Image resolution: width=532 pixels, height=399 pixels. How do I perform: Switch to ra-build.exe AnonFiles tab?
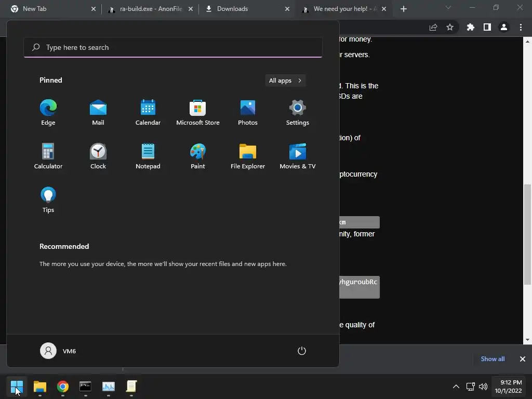click(150, 9)
